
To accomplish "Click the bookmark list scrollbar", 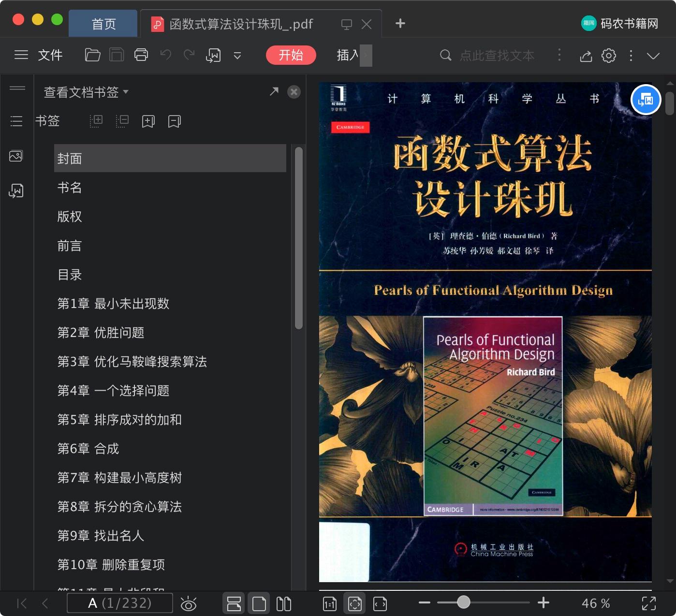I will pos(299,238).
